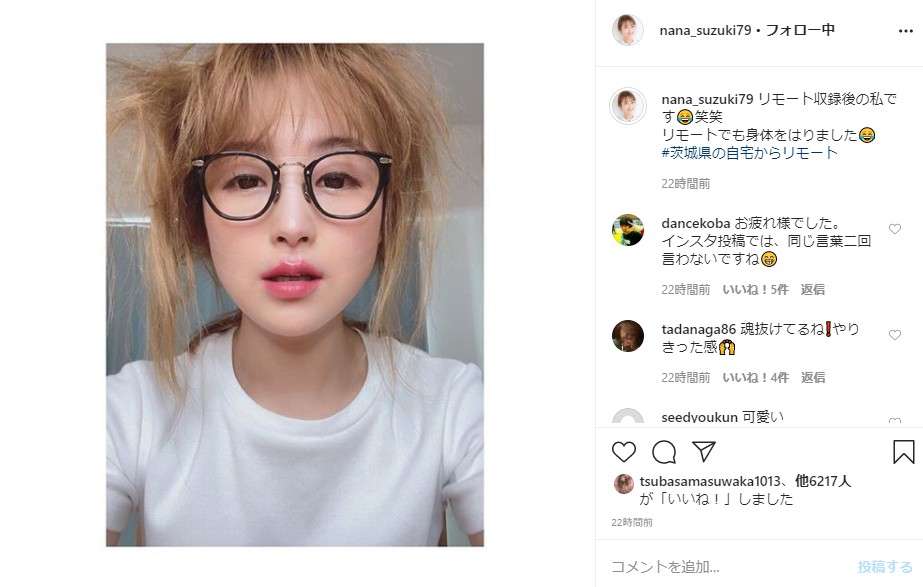Open the selfie photo of the post
The height and width of the screenshot is (587, 923).
(x=295, y=295)
